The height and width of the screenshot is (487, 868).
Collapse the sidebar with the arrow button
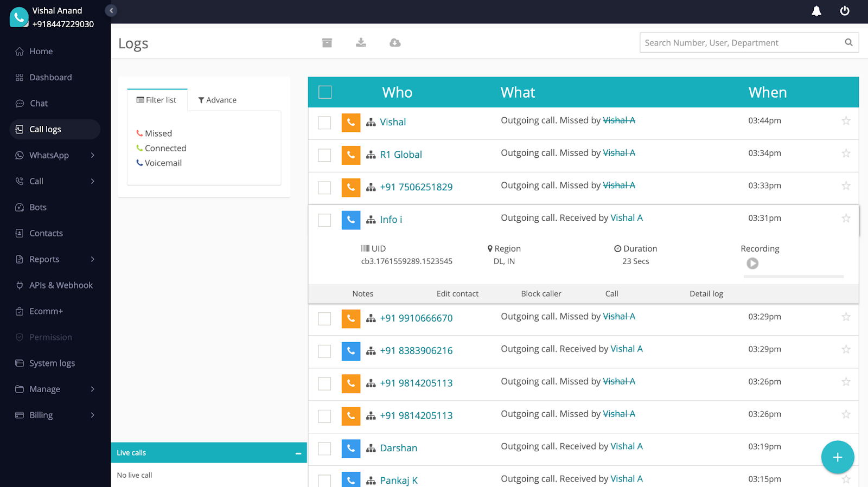click(x=111, y=10)
